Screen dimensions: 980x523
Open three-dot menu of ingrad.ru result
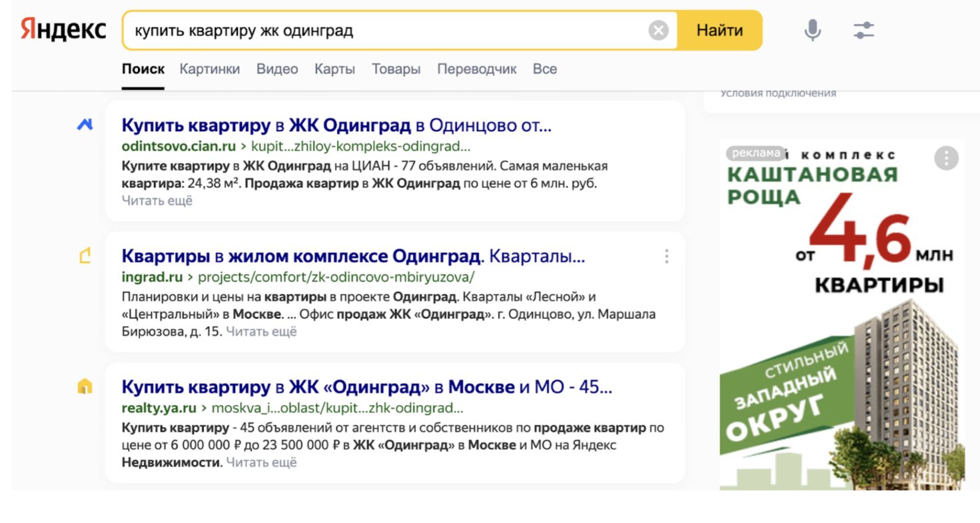666,257
